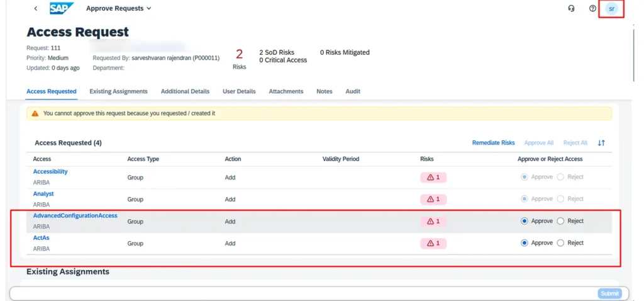Click the Analyst access link
The image size is (644, 301).
coord(43,194)
